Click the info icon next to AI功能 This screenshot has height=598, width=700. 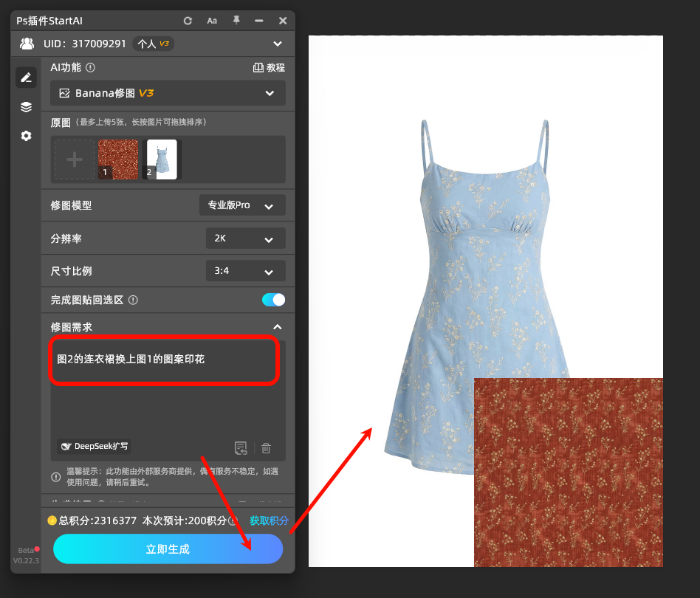[91, 67]
